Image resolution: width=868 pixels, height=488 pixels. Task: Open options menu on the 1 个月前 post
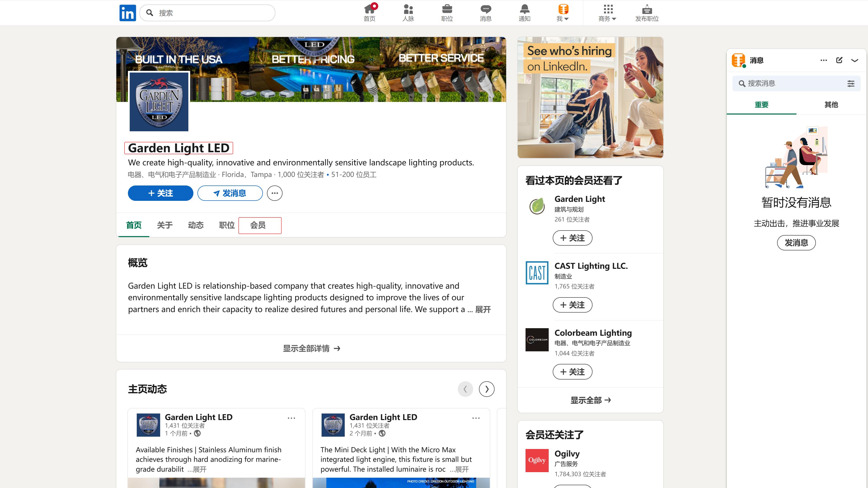tap(291, 418)
